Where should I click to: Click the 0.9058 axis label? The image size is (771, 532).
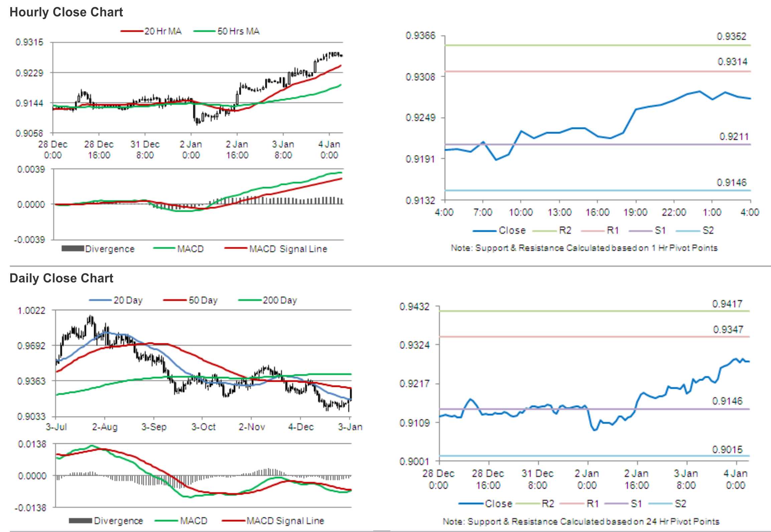click(29, 133)
